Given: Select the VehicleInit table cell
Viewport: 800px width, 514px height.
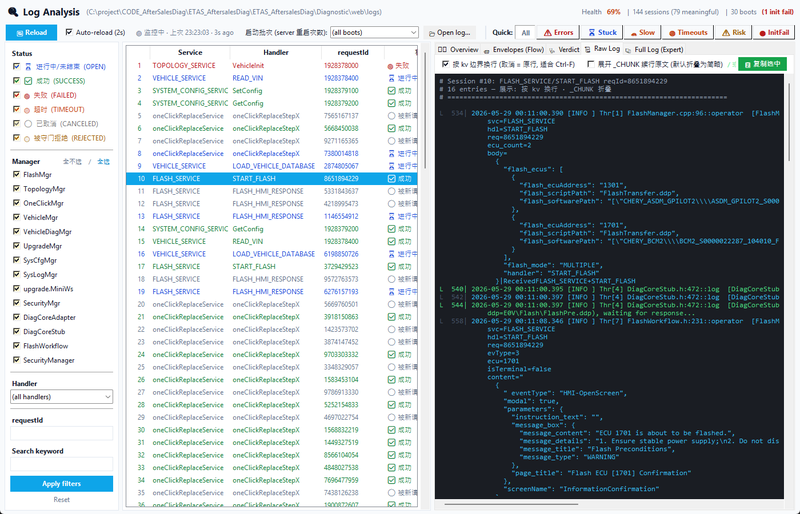Looking at the screenshot, I should point(249,66).
